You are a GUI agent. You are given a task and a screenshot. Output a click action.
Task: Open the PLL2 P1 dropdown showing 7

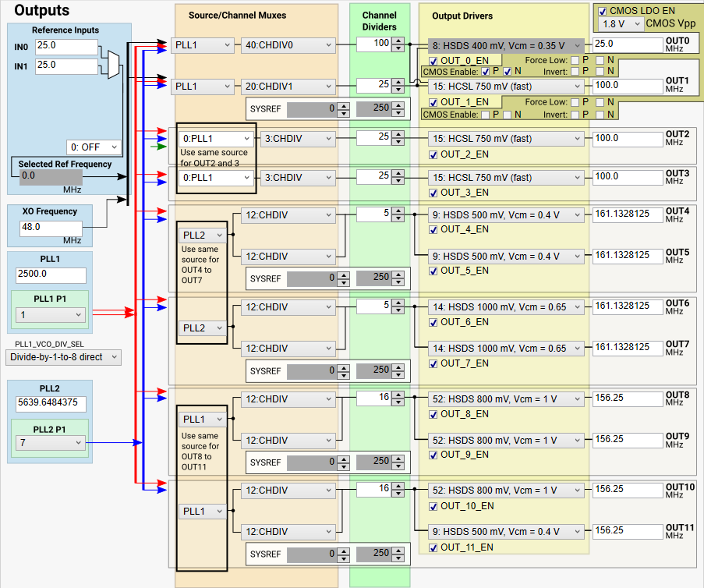(50, 443)
